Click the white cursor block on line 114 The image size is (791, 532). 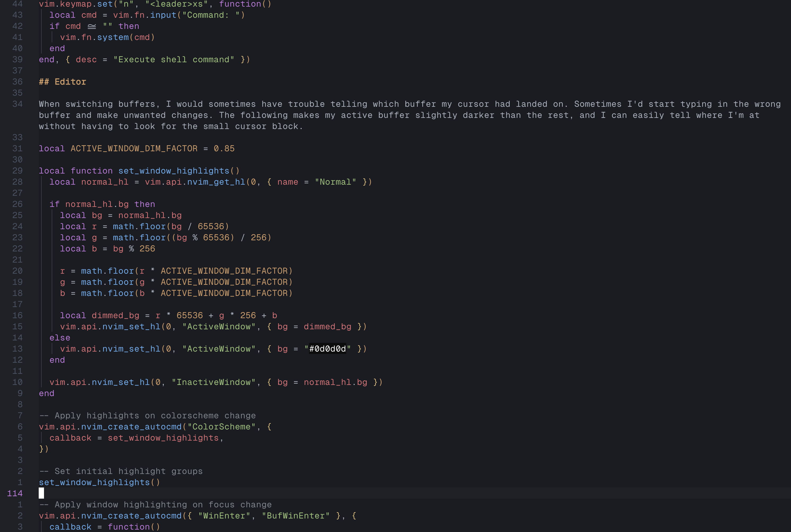(41, 493)
